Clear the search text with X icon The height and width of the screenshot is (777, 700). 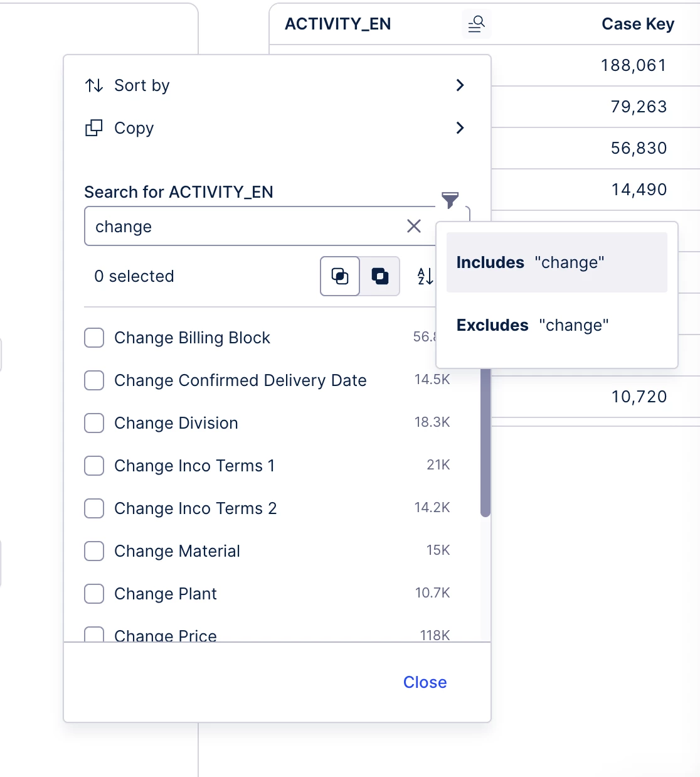[414, 226]
